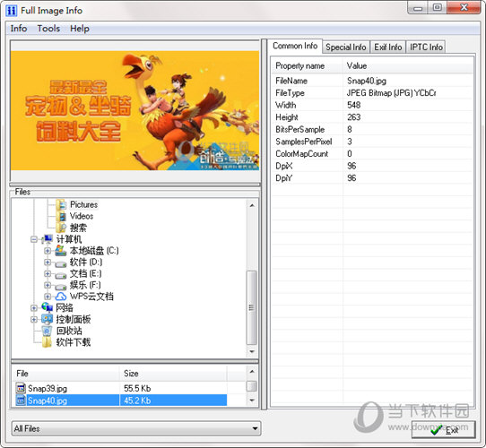Image resolution: width=486 pixels, height=448 pixels.
Task: Select the 软件下载 folder in tree
Action: click(74, 342)
